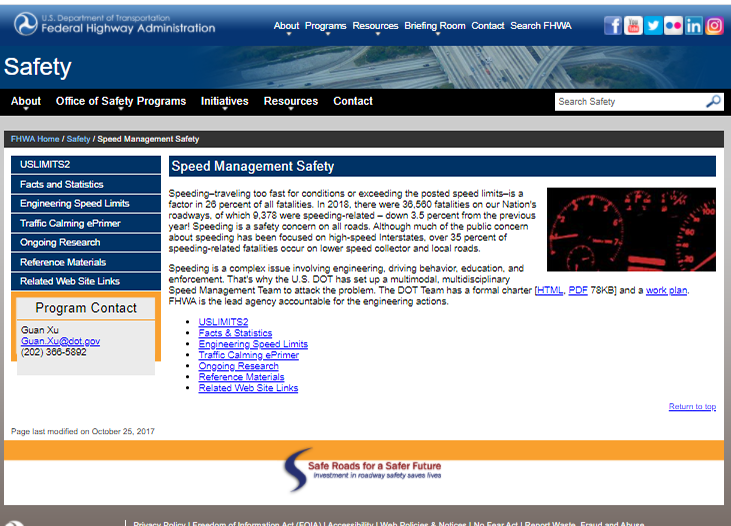This screenshot has height=526, width=731.
Task: Select USLIMITS2 in the sidebar menu
Action: (86, 165)
